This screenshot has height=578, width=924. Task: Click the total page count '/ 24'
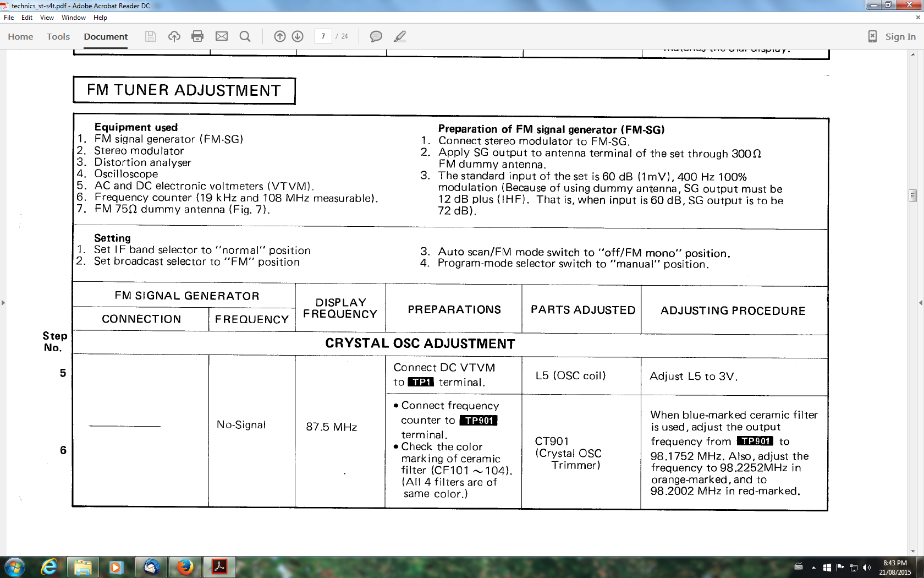pos(342,36)
